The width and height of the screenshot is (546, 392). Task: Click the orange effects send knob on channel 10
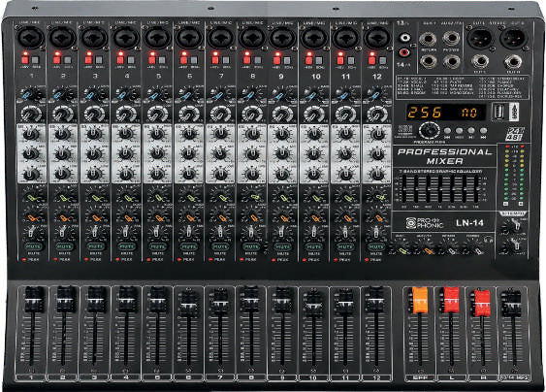click(x=315, y=217)
